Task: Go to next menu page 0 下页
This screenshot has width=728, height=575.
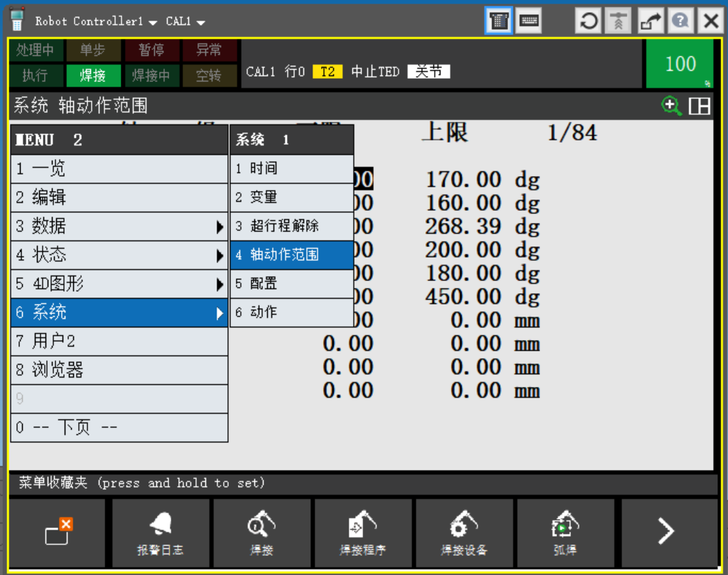Action: coord(119,427)
